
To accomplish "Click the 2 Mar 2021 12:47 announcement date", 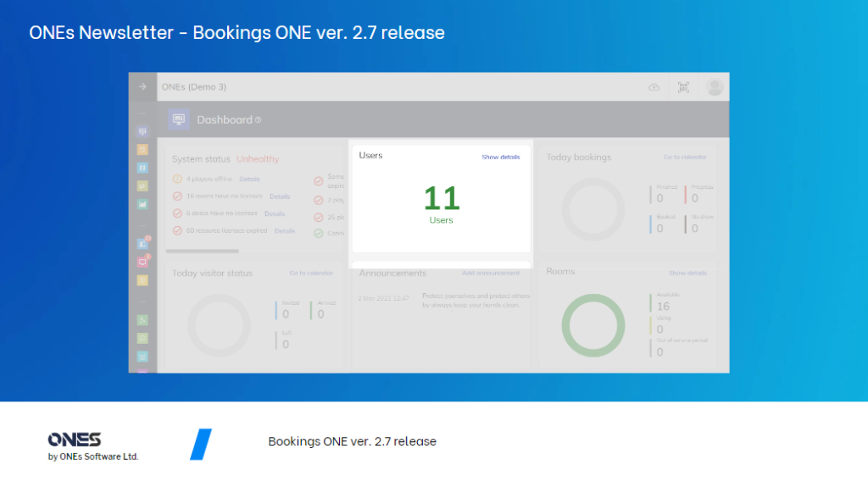I will pos(383,298).
